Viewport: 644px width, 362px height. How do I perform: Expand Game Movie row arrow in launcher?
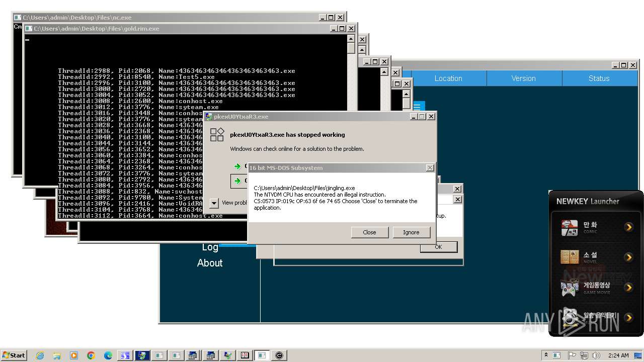(x=628, y=288)
